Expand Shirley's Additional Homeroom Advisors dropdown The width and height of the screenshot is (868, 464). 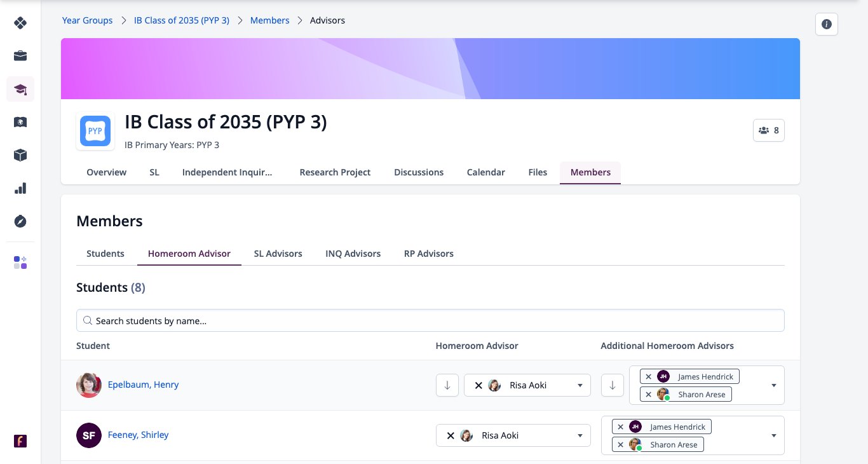pyautogui.click(x=774, y=435)
